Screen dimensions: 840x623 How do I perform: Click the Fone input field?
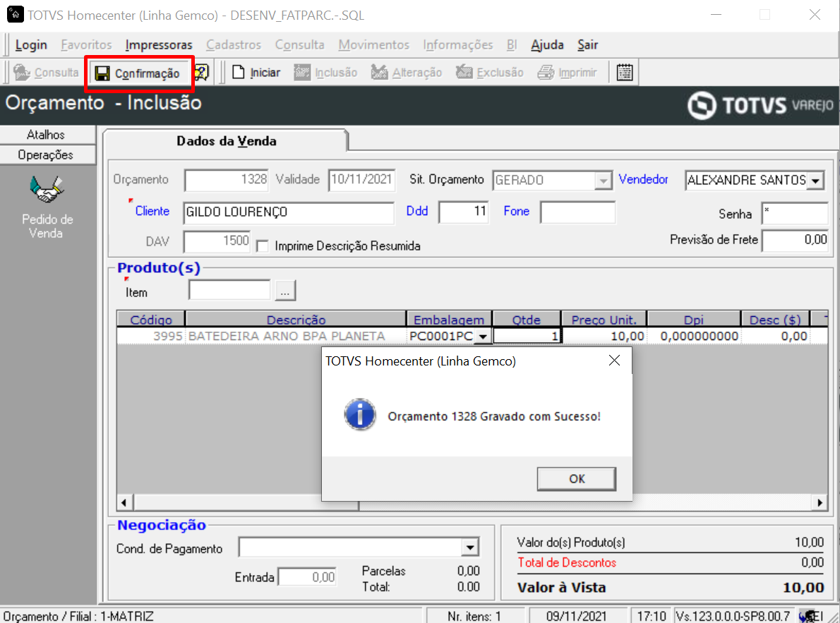[577, 212]
